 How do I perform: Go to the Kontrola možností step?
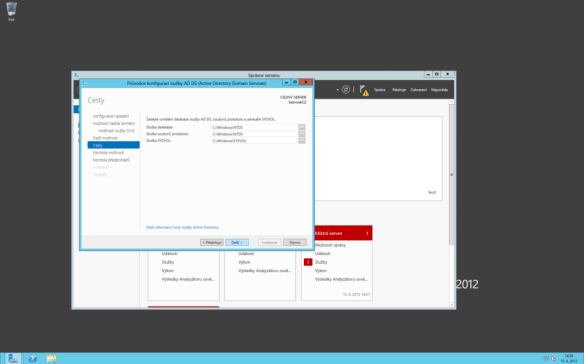108,152
